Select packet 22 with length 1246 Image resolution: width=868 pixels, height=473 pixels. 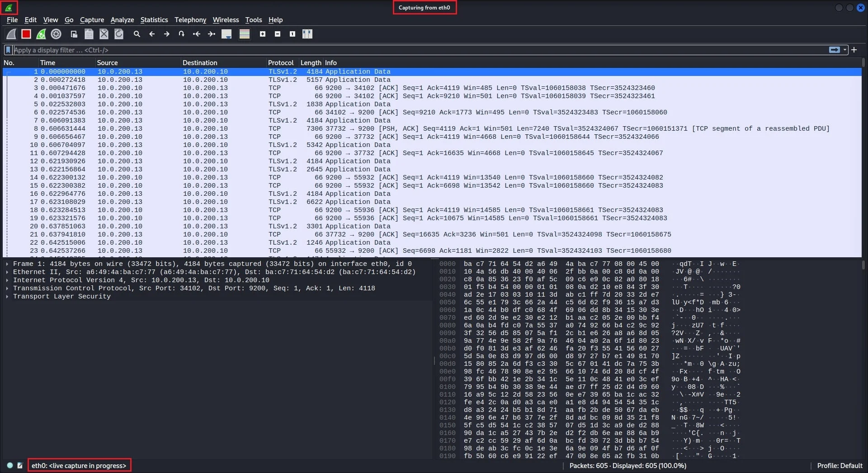tap(432, 242)
